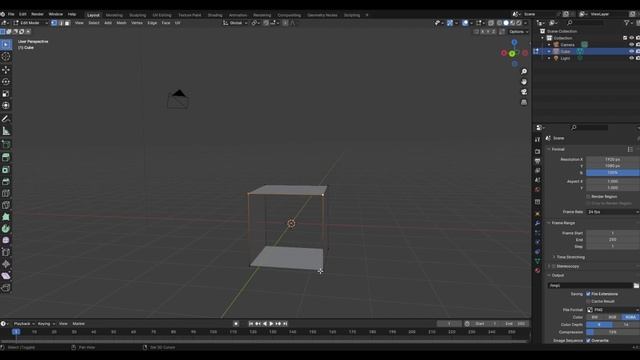Select the Shear tool

(6, 276)
